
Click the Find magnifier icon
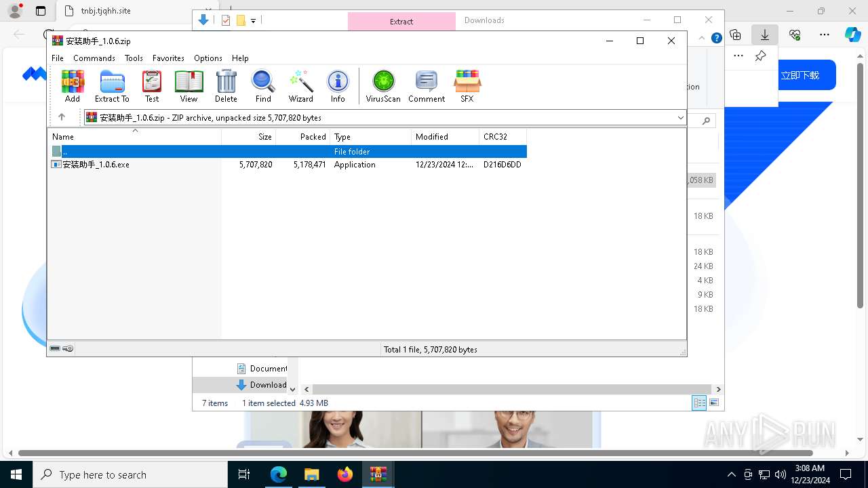263,86
